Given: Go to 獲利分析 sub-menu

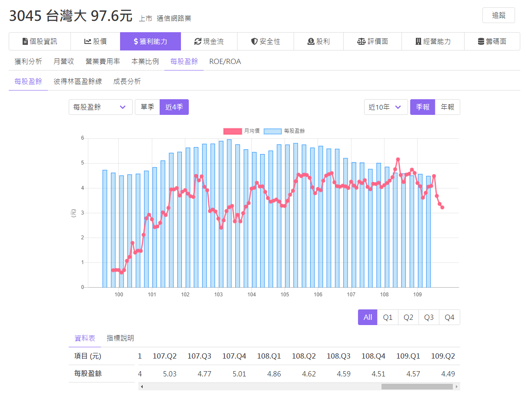Looking at the screenshot, I should coord(28,61).
